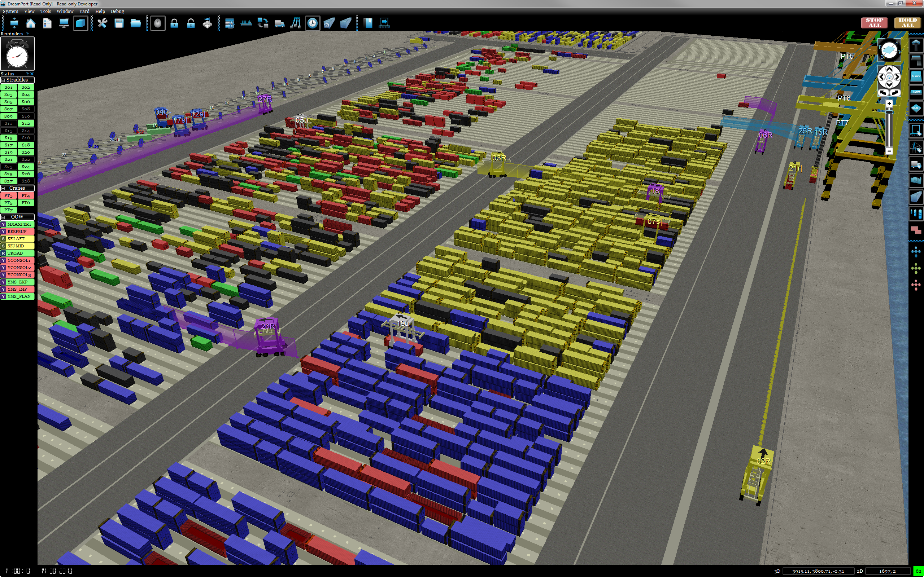
Task: Toggle the 3D cube view mode
Action: click(80, 23)
